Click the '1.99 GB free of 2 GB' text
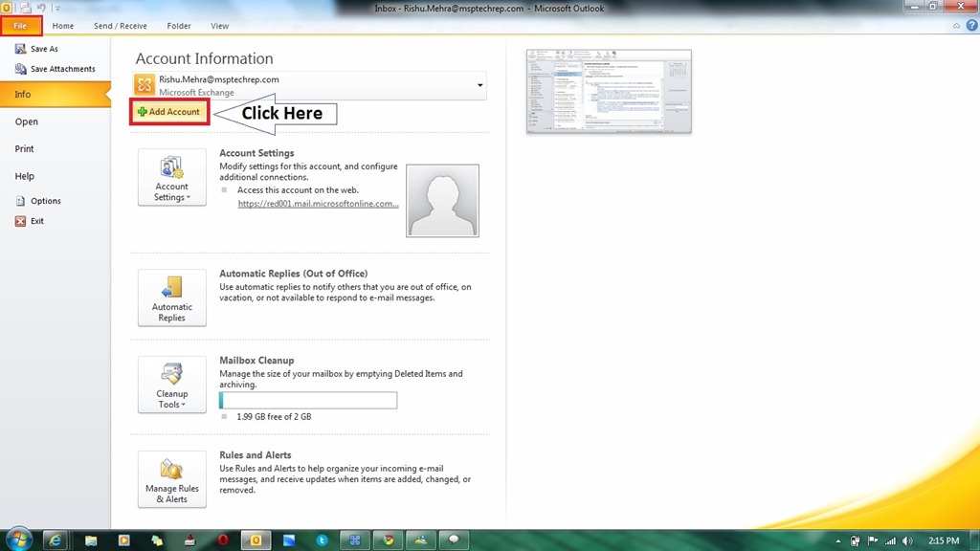 274,417
